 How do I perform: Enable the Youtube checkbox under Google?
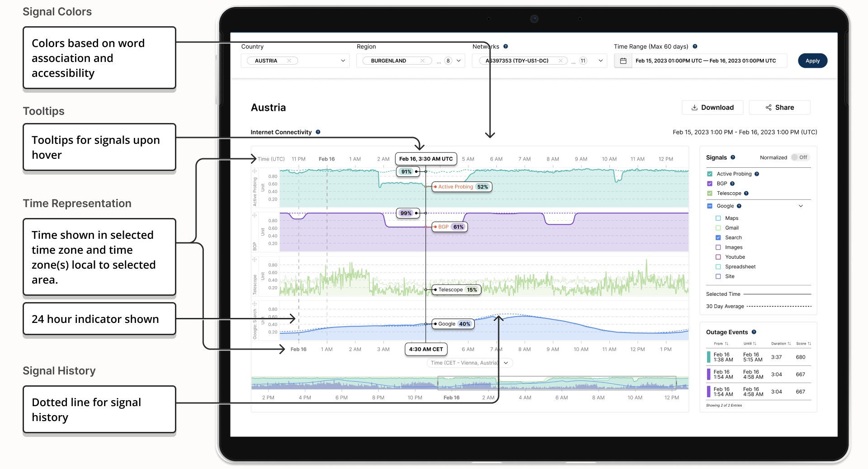point(718,257)
